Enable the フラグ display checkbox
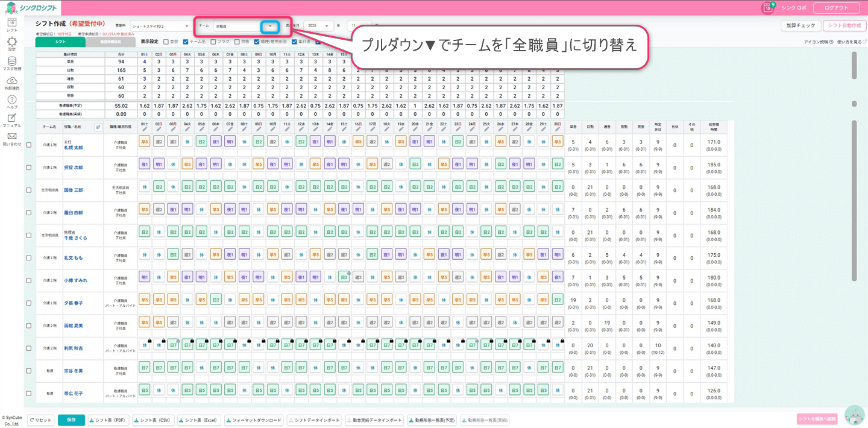 (x=213, y=42)
